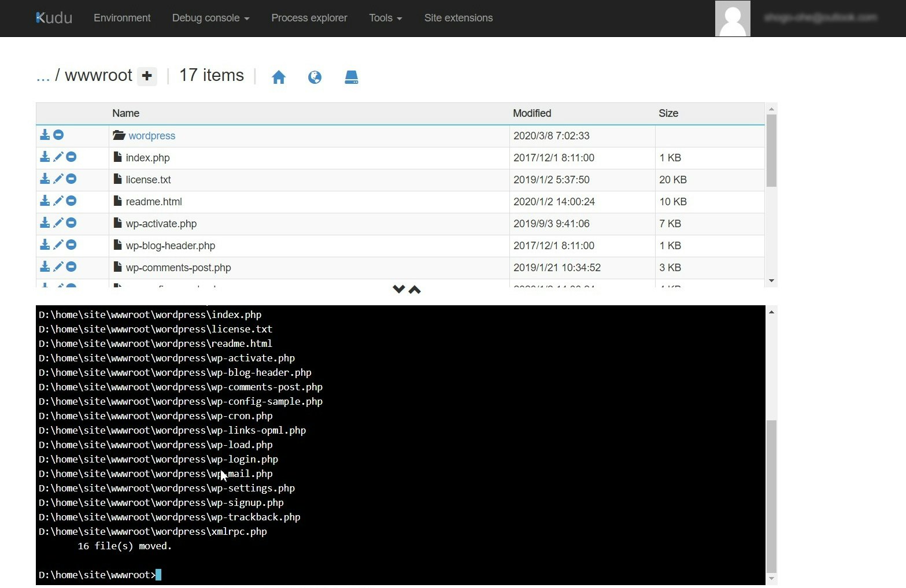Click the xmlrpc.php console output line
Screen dimensions: 906x588
coord(153,531)
